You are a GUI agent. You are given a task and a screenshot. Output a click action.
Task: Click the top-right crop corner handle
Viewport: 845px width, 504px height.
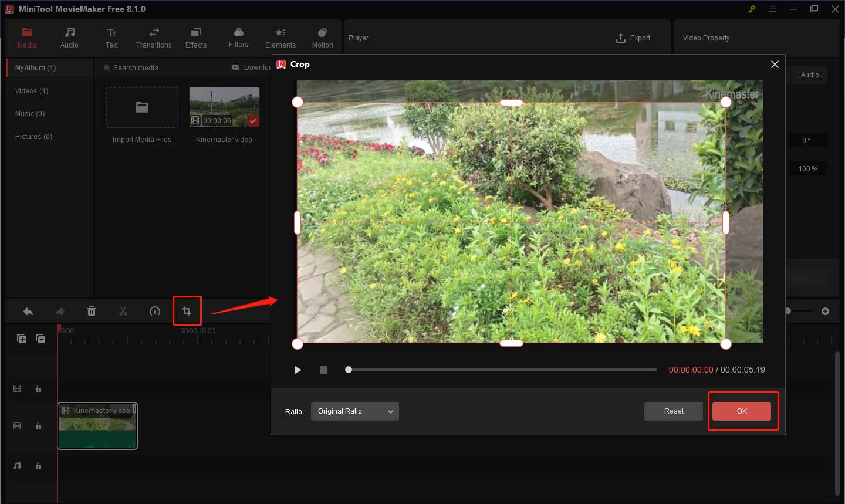pos(726,102)
